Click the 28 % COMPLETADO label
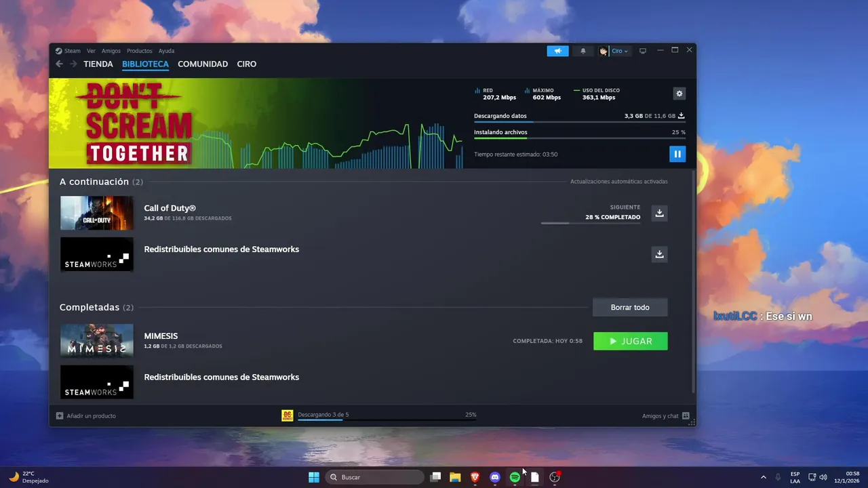 pos(612,217)
